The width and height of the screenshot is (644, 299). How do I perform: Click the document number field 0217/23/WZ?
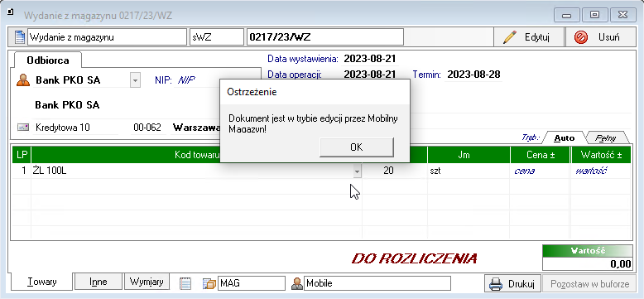click(x=324, y=37)
